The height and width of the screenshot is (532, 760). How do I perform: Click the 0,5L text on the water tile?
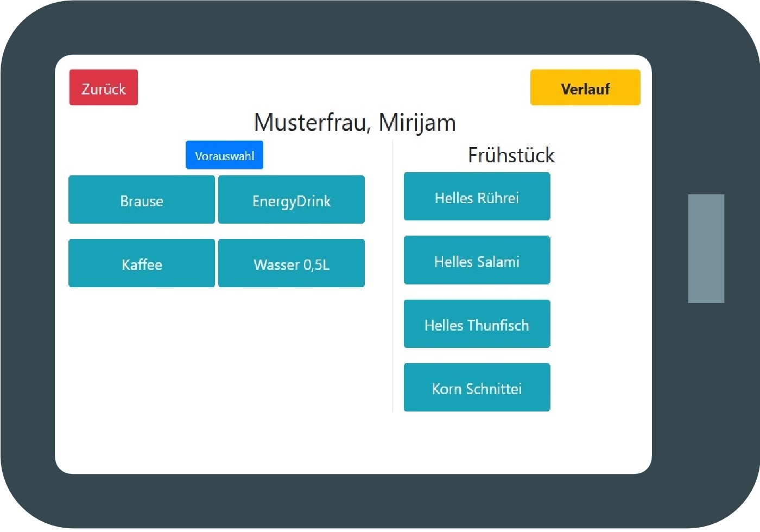point(316,264)
